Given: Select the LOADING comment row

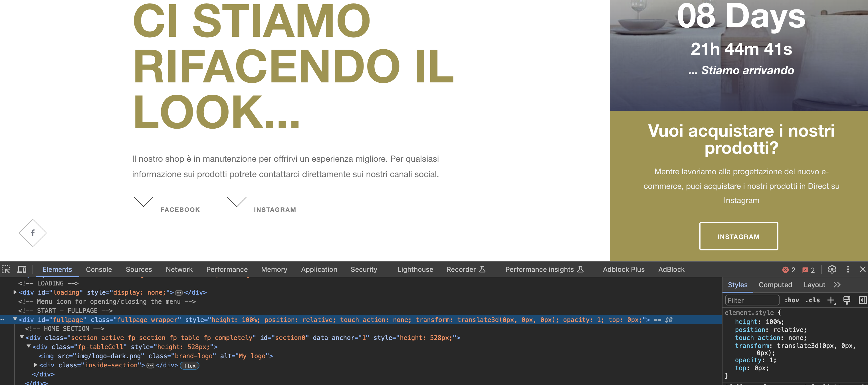Looking at the screenshot, I should [48, 283].
